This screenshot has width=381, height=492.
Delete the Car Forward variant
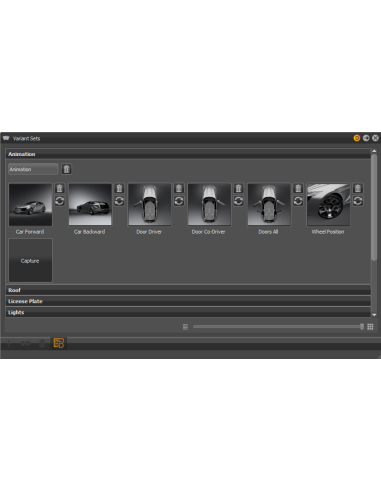tap(60, 188)
